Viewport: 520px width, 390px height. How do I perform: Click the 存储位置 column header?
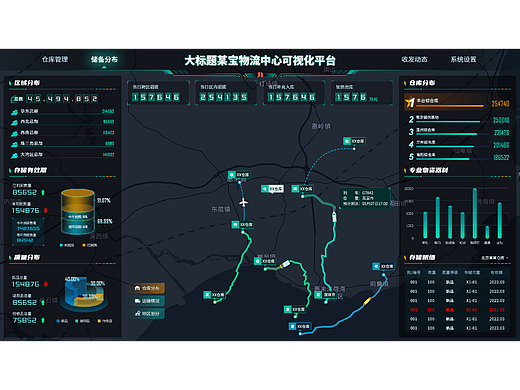click(x=472, y=273)
